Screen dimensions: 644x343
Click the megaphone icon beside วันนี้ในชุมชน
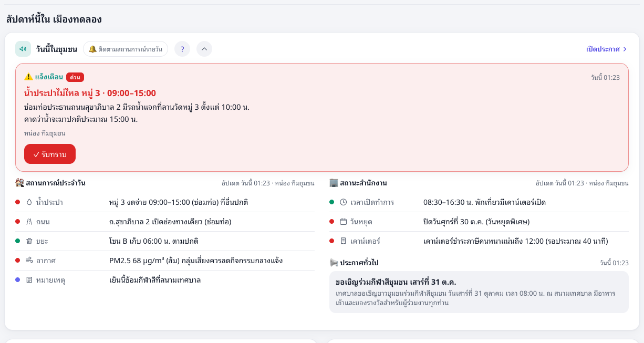click(x=23, y=49)
